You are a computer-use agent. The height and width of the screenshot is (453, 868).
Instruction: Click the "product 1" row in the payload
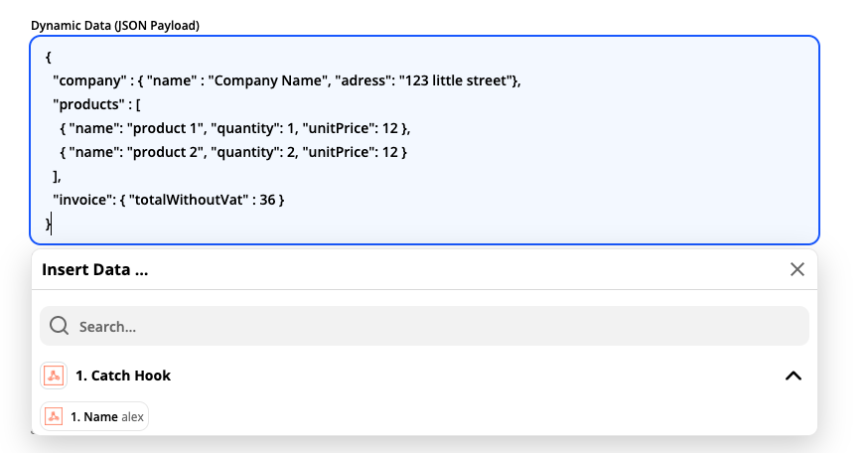pyautogui.click(x=234, y=128)
